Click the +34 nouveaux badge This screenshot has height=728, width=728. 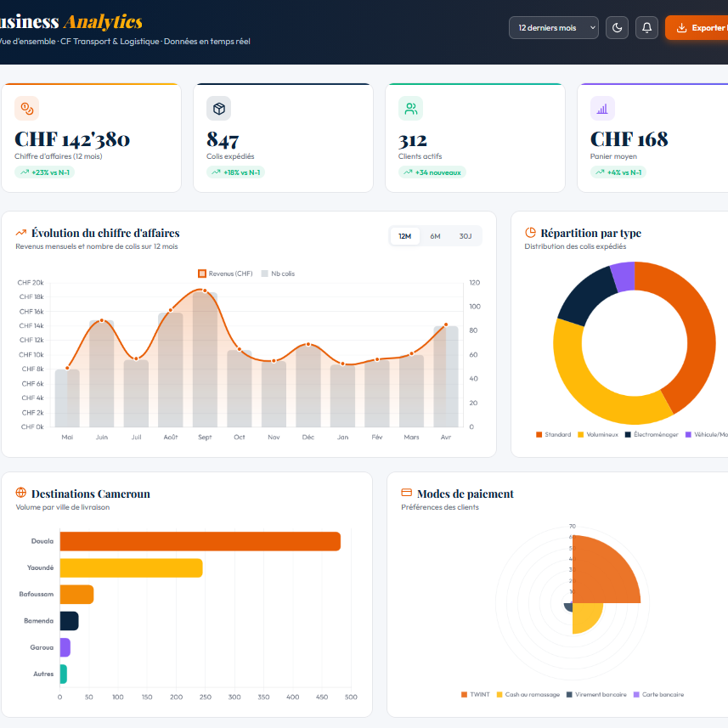point(432,172)
